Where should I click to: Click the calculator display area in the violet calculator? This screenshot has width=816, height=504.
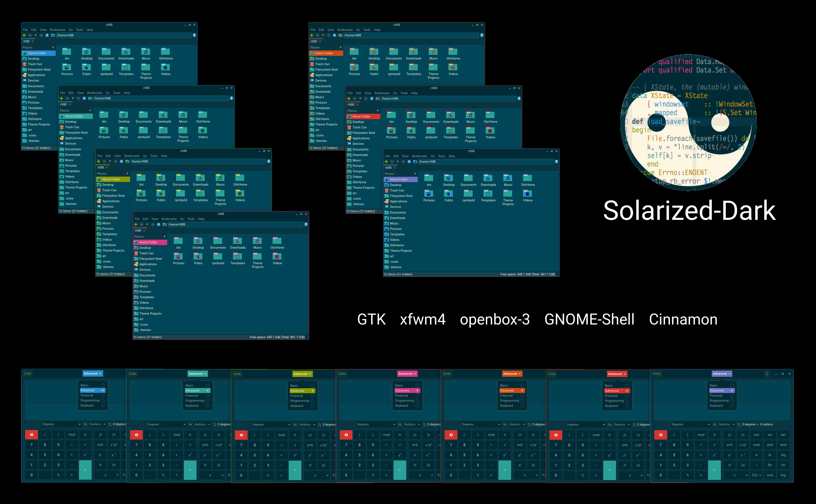pyautogui.click(x=722, y=401)
